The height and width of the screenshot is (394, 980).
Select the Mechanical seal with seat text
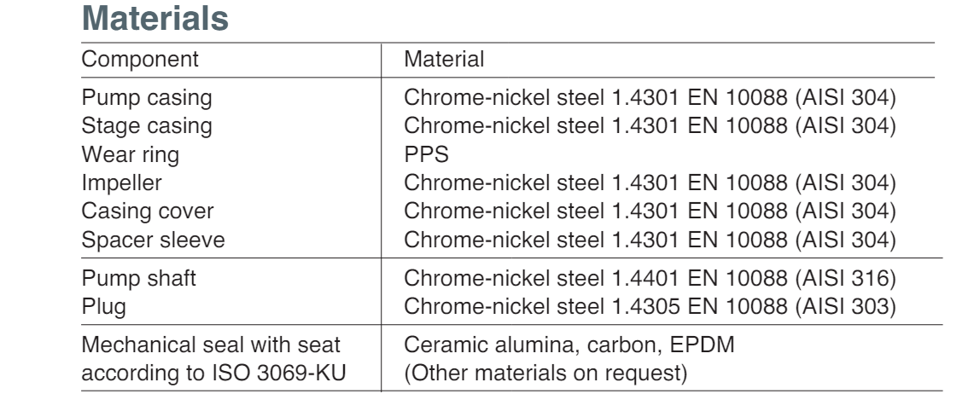click(211, 345)
